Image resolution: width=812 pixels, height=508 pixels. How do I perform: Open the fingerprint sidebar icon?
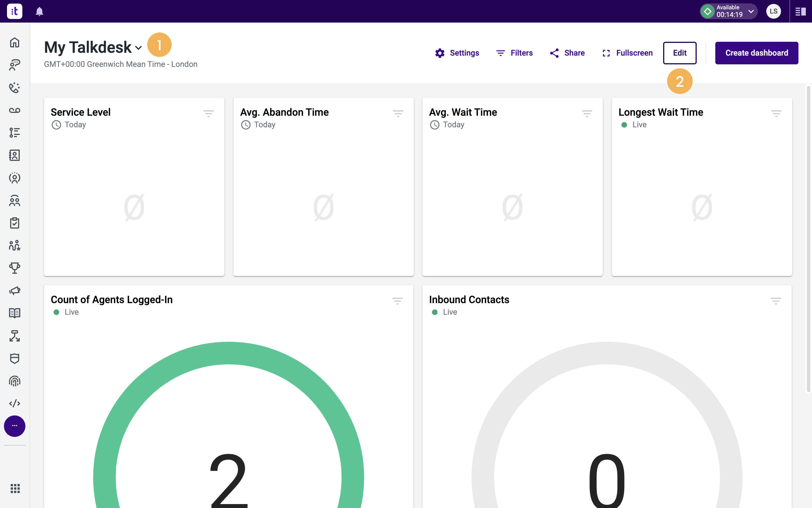14,381
